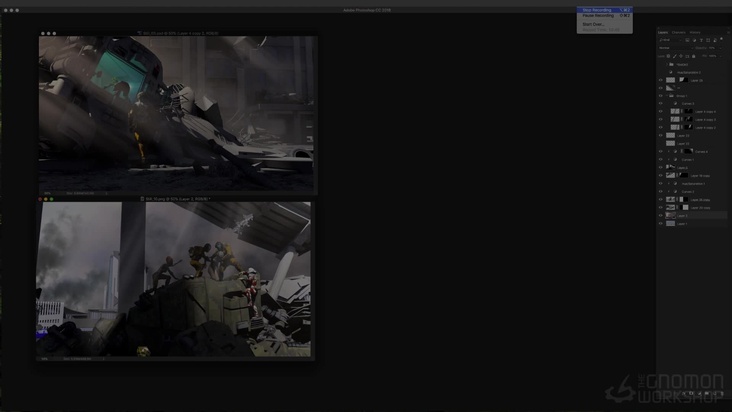Select the Curves 3 adjustment icon

click(675, 104)
